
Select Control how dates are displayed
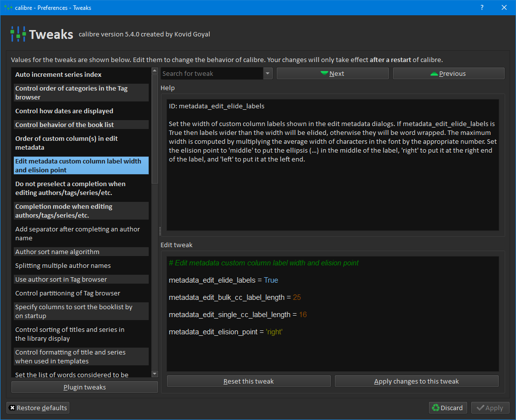pos(81,111)
